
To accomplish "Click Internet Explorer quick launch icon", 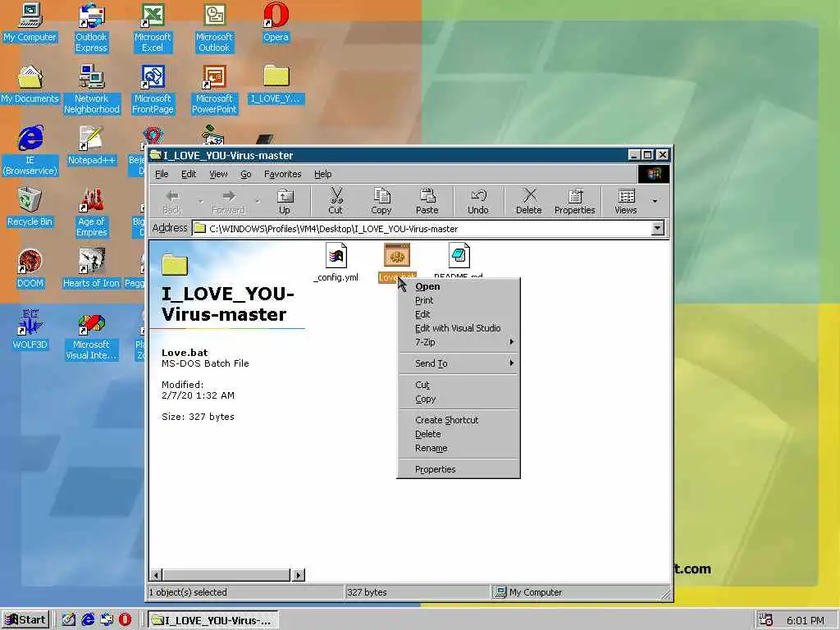I will click(87, 620).
